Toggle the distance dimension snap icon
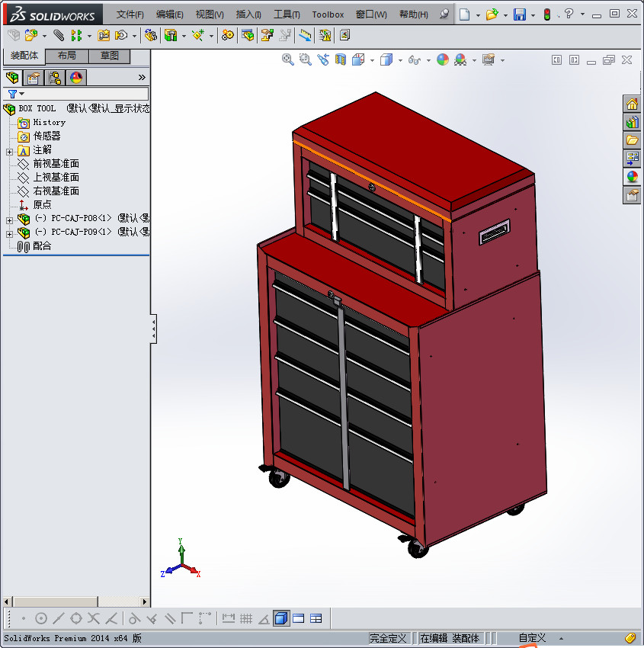Screen dimensions: 644x648 point(229,619)
